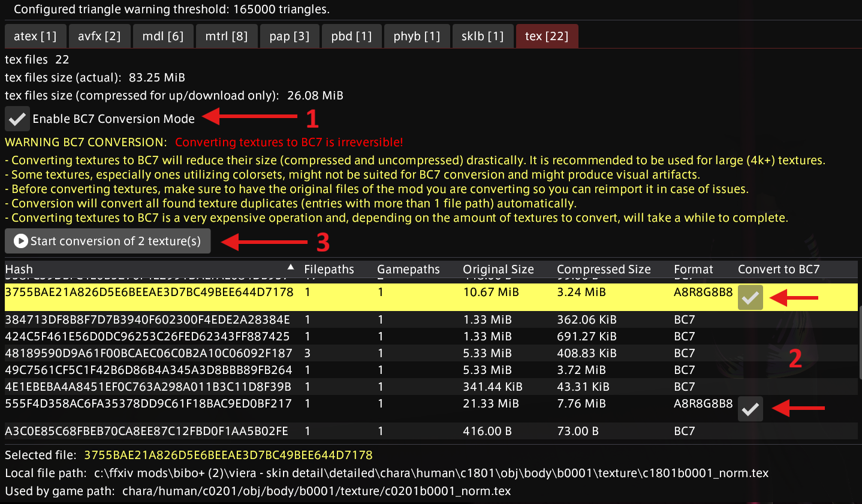Select the mdl [6] tab

click(162, 36)
